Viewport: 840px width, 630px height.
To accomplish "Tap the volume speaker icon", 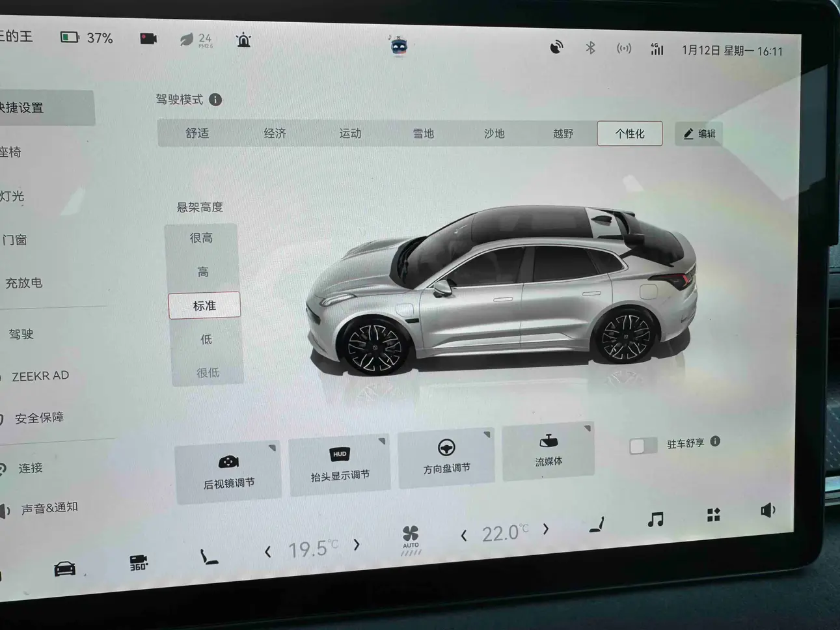I will point(768,510).
